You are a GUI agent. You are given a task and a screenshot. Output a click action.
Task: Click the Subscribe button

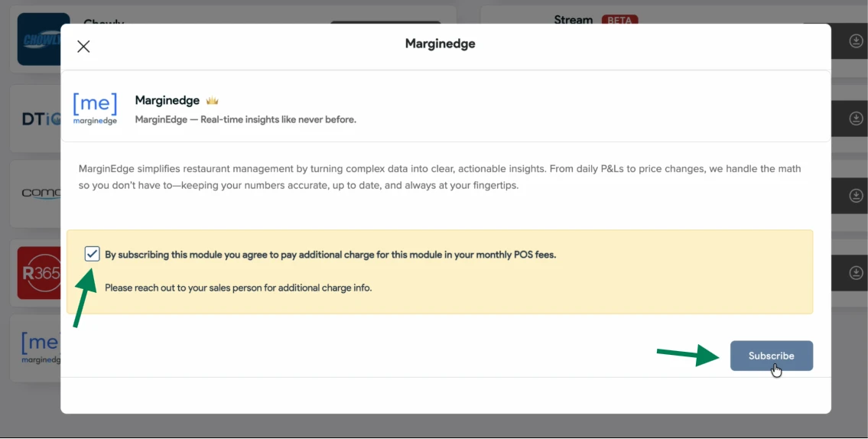point(771,356)
